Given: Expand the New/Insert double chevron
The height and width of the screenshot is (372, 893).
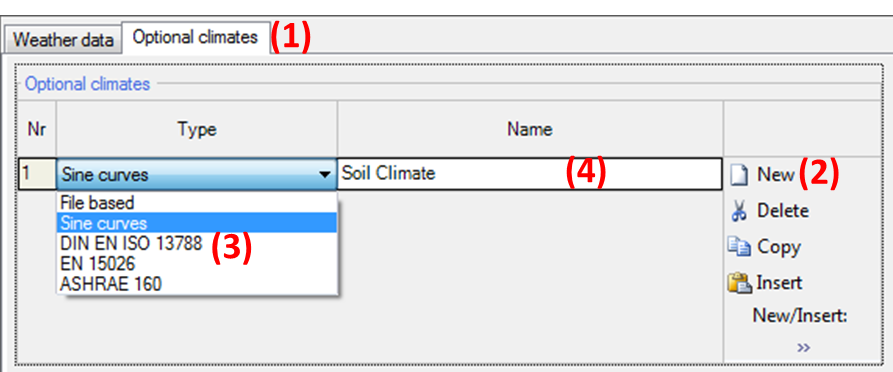Looking at the screenshot, I should 803,348.
